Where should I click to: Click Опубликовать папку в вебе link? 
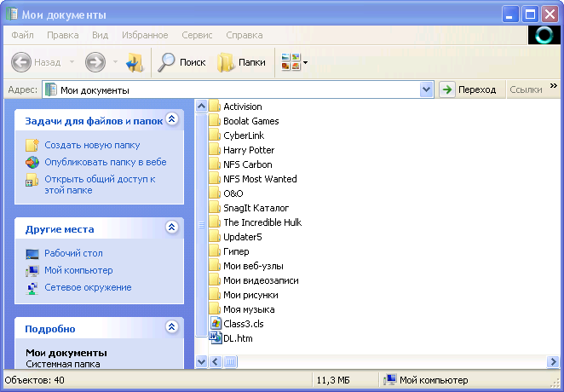pos(106,162)
